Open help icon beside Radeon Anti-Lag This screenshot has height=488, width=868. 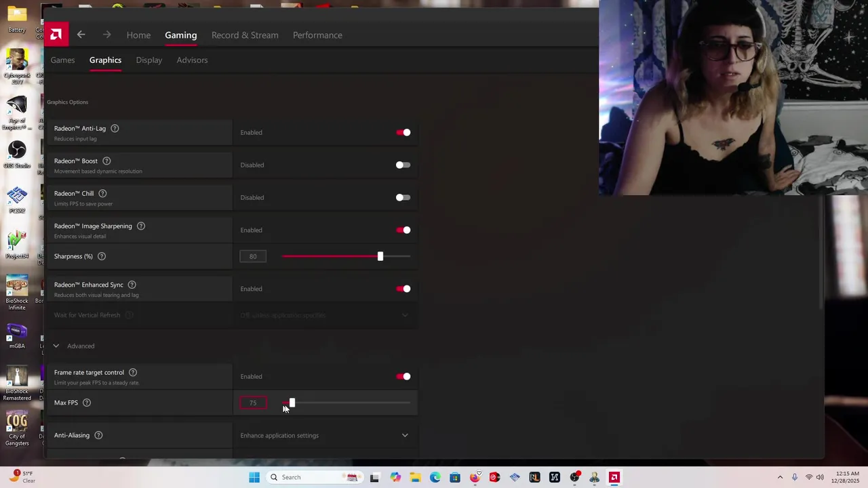(x=115, y=128)
